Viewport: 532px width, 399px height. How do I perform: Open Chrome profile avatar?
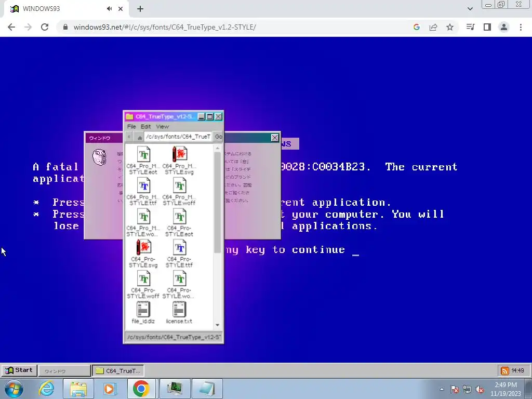504,27
